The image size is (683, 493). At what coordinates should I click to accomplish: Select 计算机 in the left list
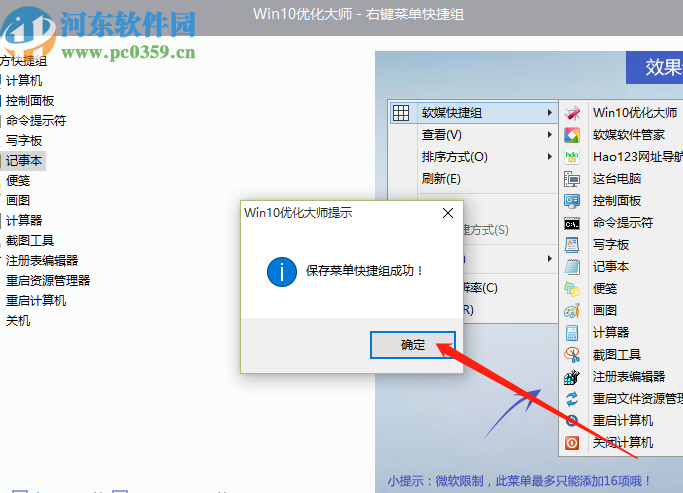[24, 81]
